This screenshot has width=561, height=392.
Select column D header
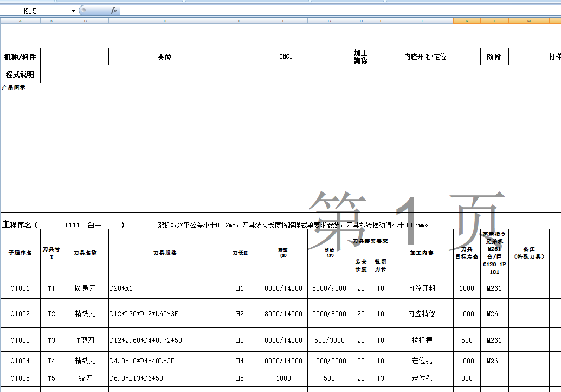point(165,21)
